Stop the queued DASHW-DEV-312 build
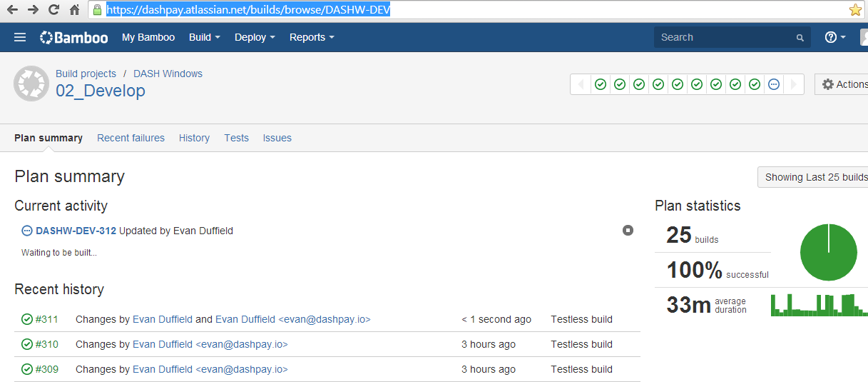 click(x=628, y=230)
